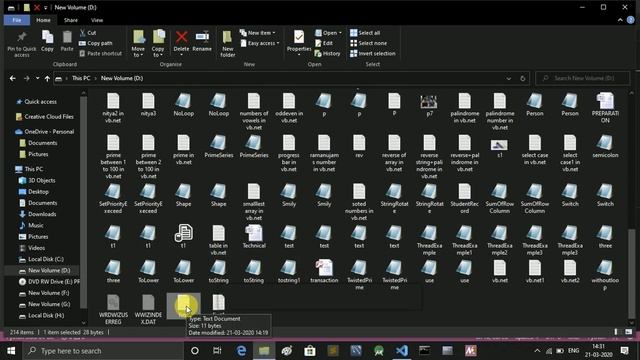Click the History icon in the ribbon
The height and width of the screenshot is (360, 640).
tap(318, 53)
